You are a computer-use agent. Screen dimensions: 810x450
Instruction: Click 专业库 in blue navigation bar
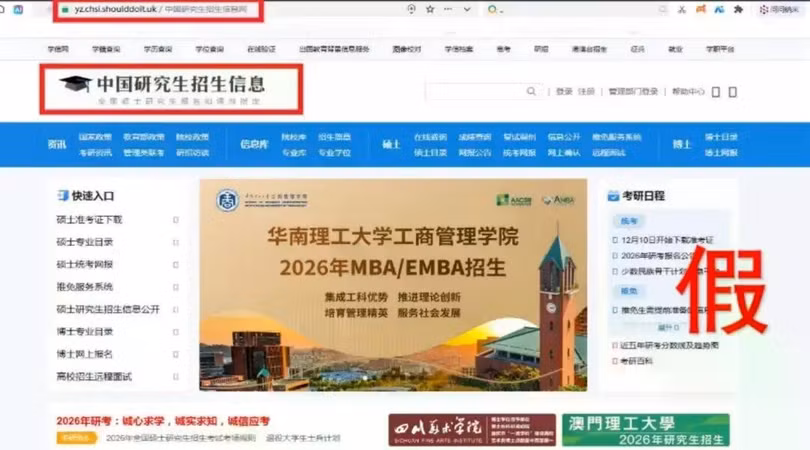click(294, 153)
